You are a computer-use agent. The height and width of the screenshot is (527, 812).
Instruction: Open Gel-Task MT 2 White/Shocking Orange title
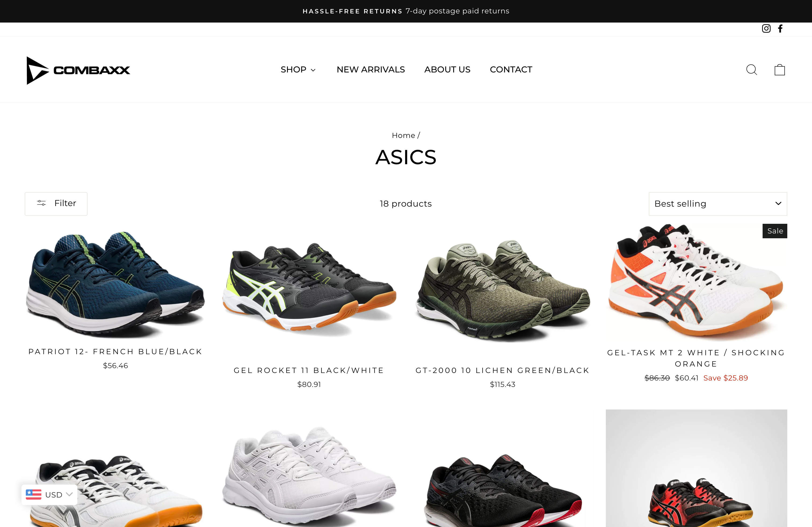click(x=696, y=358)
